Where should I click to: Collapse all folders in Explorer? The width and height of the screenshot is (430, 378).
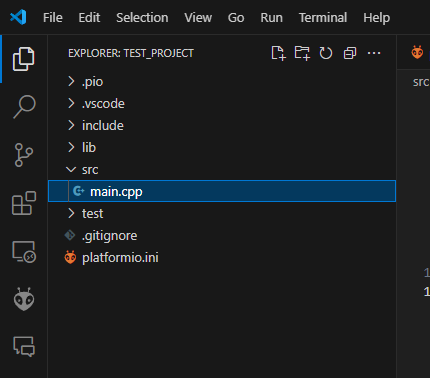(350, 53)
